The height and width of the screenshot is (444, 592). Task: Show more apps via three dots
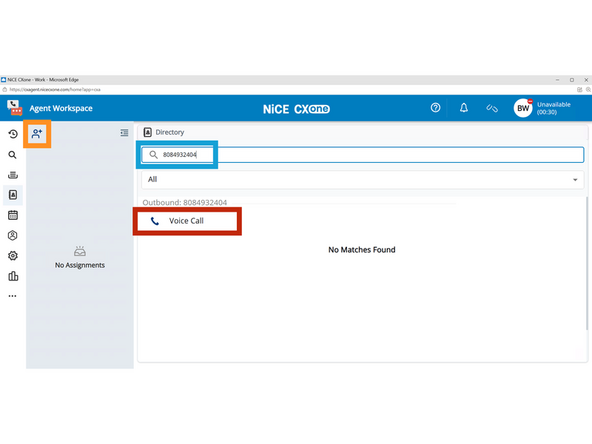coord(12,296)
